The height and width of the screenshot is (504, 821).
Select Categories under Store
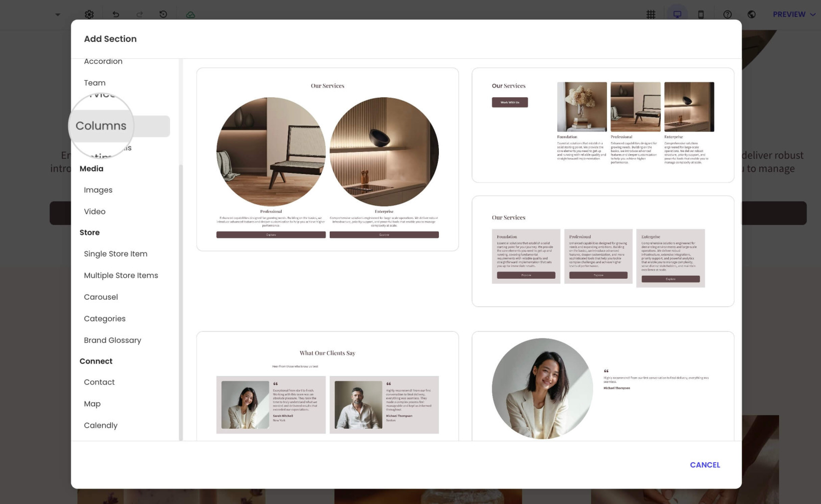pyautogui.click(x=105, y=319)
